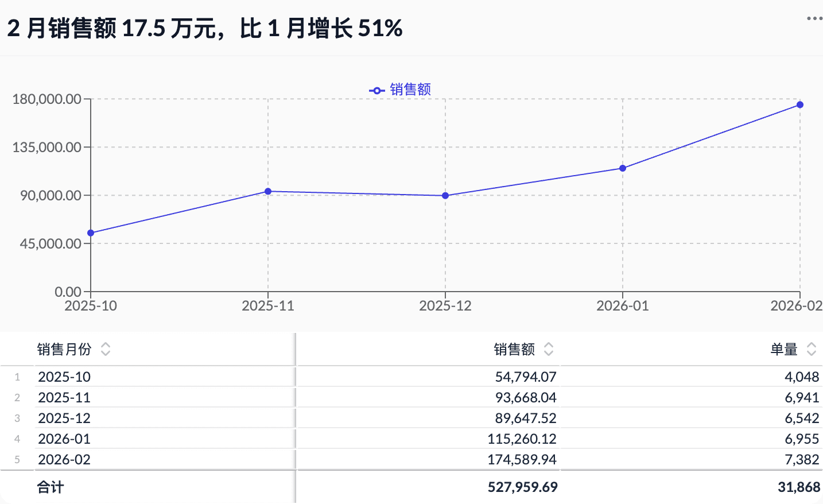This screenshot has width=823, height=504.
Task: Click order count 4,048
Action: [x=802, y=377]
